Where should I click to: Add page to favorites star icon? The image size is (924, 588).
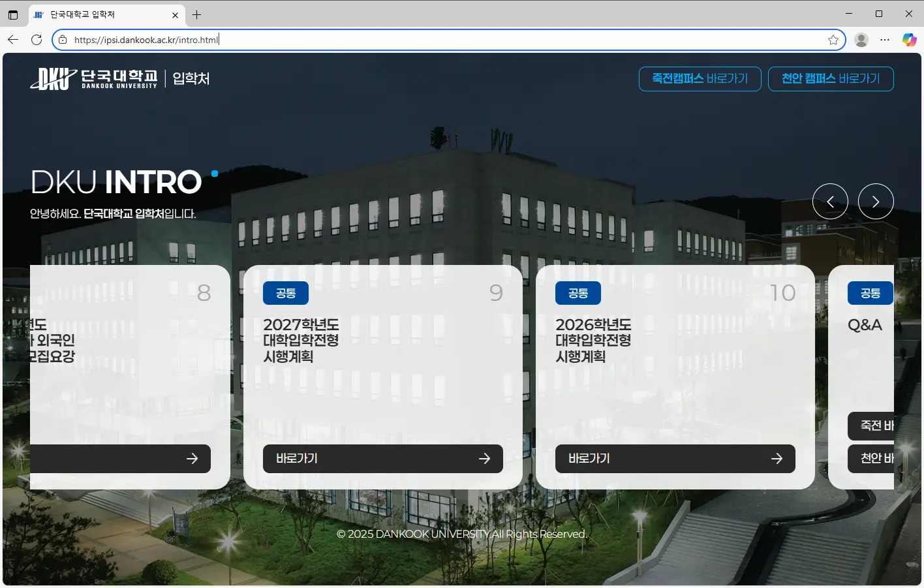pos(833,40)
